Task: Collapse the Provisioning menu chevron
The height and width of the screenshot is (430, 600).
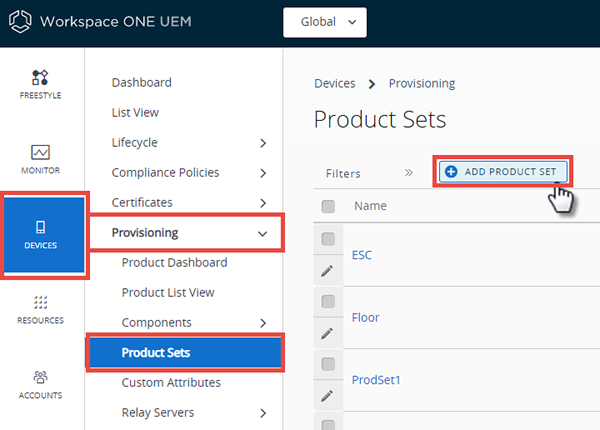Action: tap(262, 233)
